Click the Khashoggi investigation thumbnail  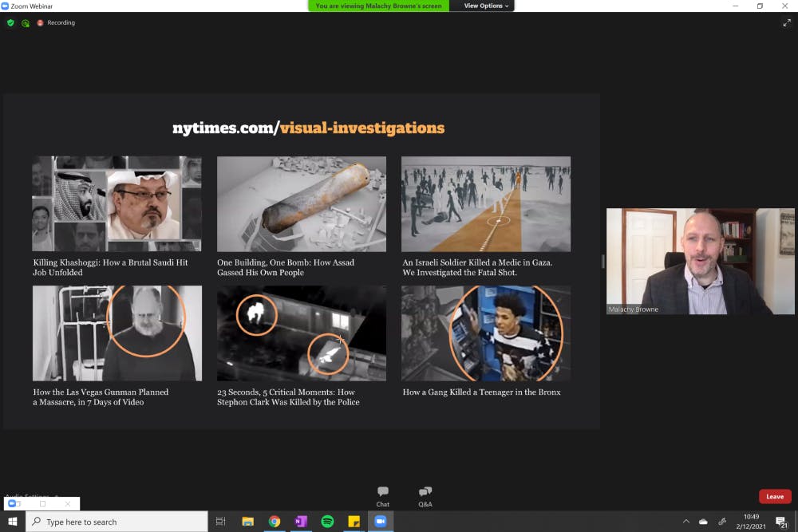[x=117, y=204]
